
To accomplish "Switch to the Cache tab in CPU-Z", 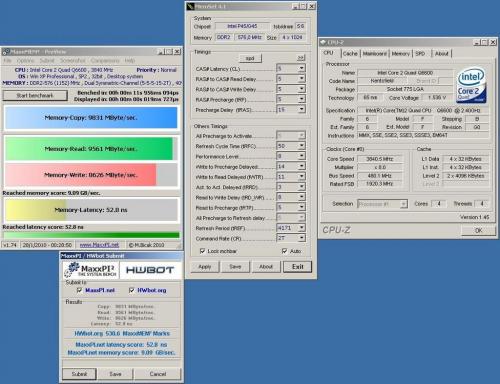I will (350, 53).
